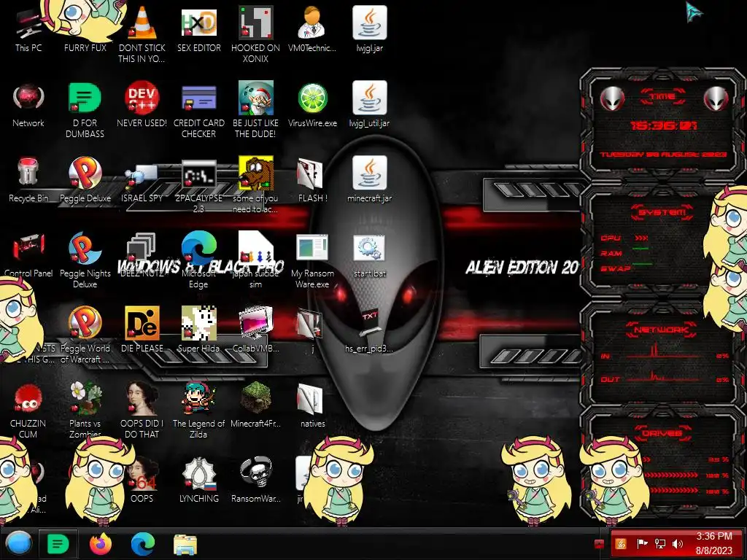Open the volume speaker tray icon
The image size is (747, 560).
coord(677,544)
